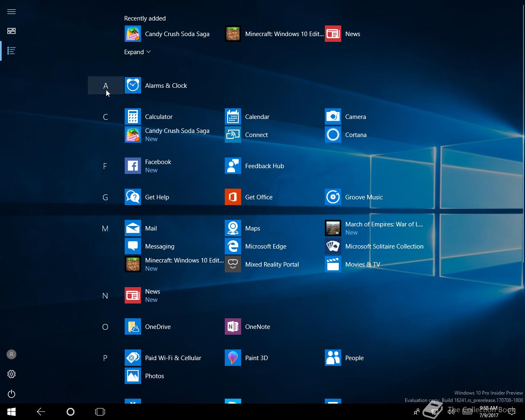The image size is (525, 420).
Task: Open the touch keyboard tray icon
Action: [x=467, y=412]
